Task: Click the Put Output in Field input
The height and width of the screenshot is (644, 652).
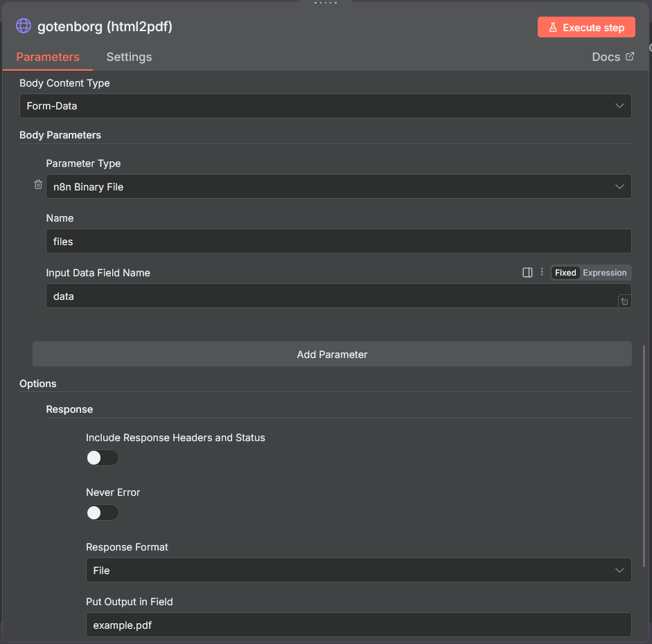Action: click(358, 625)
